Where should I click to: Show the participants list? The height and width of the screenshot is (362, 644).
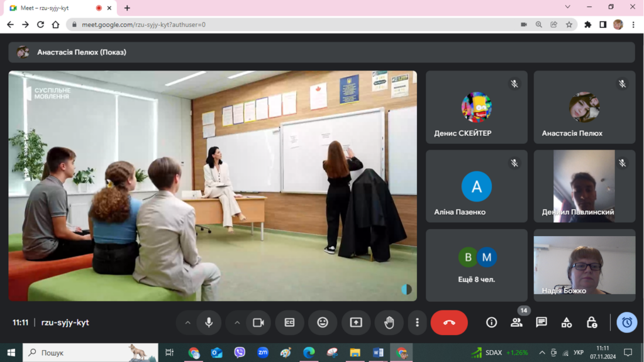(516, 322)
